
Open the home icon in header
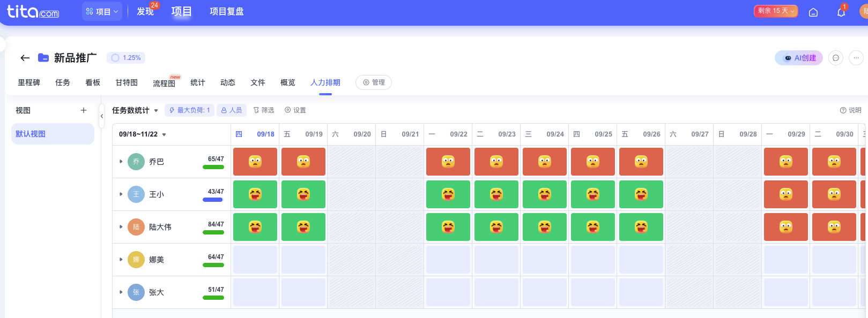813,12
